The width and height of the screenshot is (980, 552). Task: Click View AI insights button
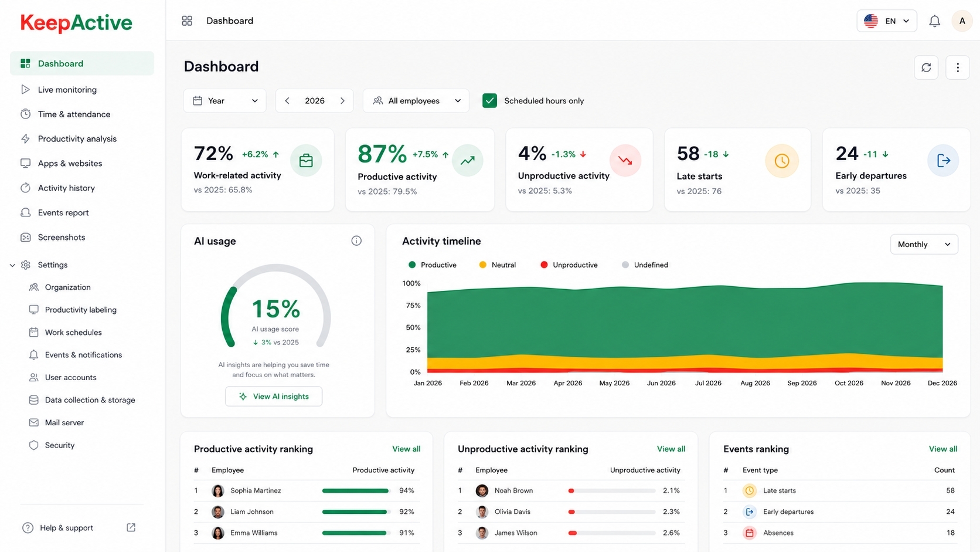tap(274, 397)
